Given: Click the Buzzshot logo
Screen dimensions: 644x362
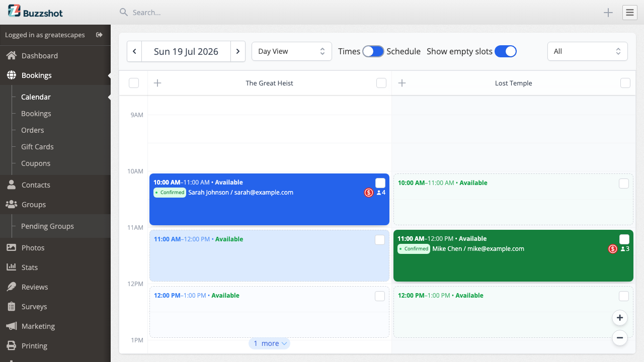Looking at the screenshot, I should (35, 12).
